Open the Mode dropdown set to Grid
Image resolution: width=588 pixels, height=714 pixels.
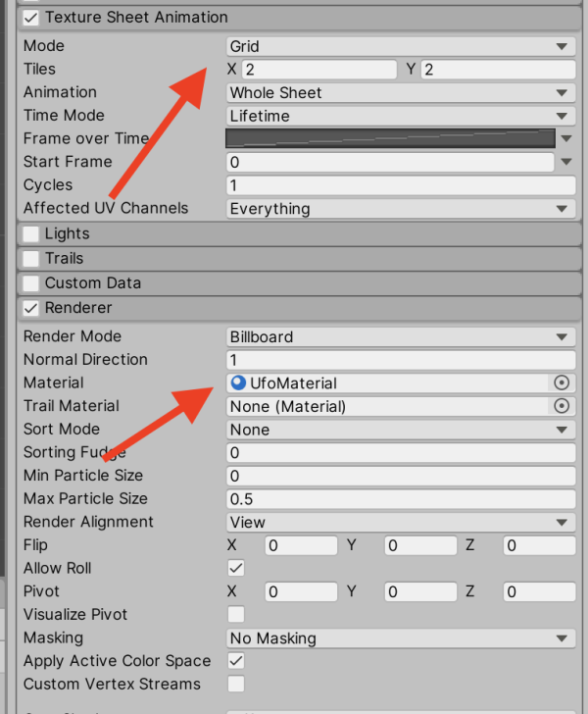(x=400, y=46)
